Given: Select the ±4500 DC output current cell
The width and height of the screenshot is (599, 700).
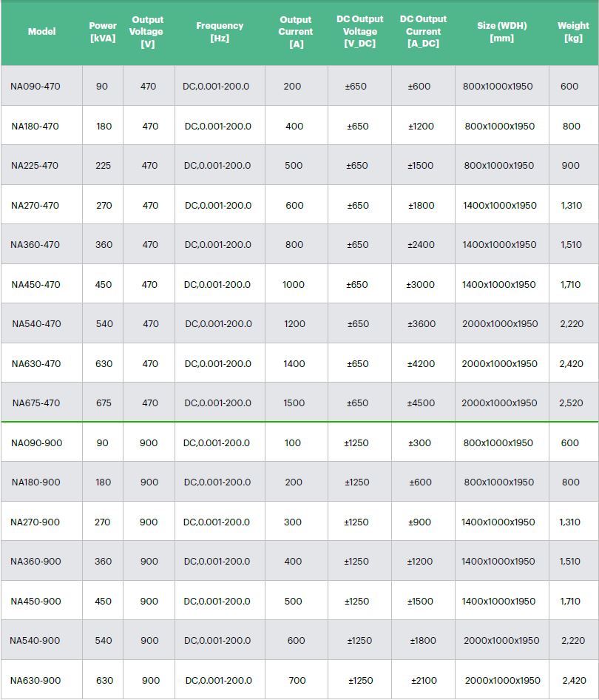Looking at the screenshot, I should click(x=421, y=403).
